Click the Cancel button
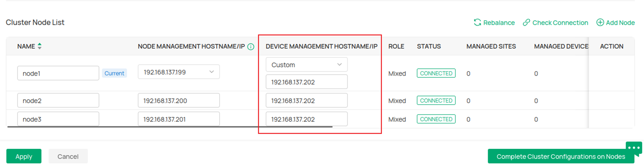This screenshot has width=644, height=167. [68, 156]
